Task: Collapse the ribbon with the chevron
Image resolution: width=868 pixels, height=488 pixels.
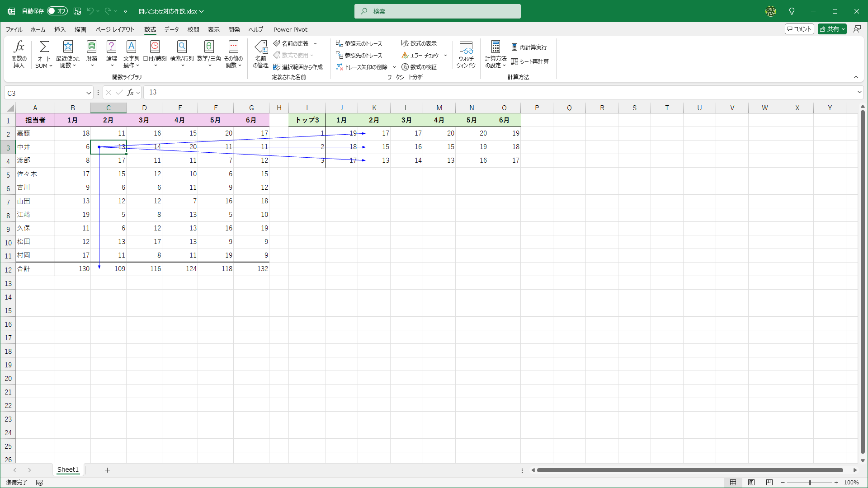Action: pyautogui.click(x=856, y=77)
